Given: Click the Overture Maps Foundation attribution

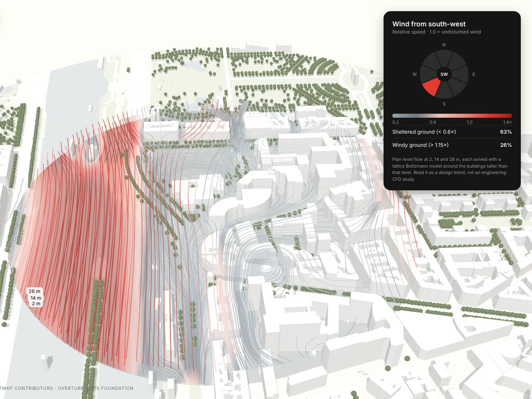Looking at the screenshot, I should click(95, 388).
